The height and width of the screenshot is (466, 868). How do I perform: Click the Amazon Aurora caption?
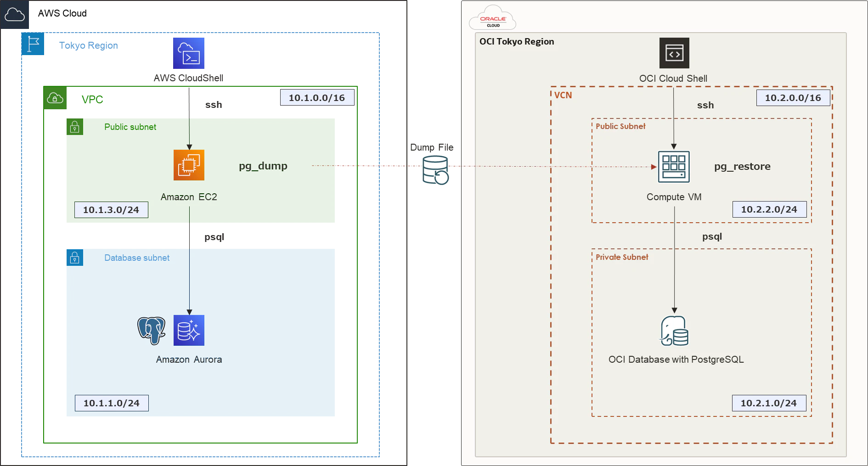(189, 359)
